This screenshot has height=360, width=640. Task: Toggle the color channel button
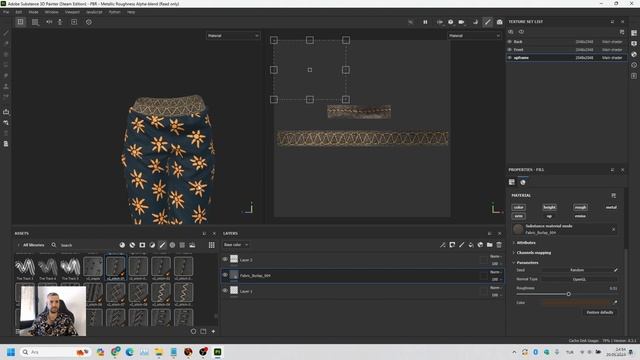[x=518, y=207]
